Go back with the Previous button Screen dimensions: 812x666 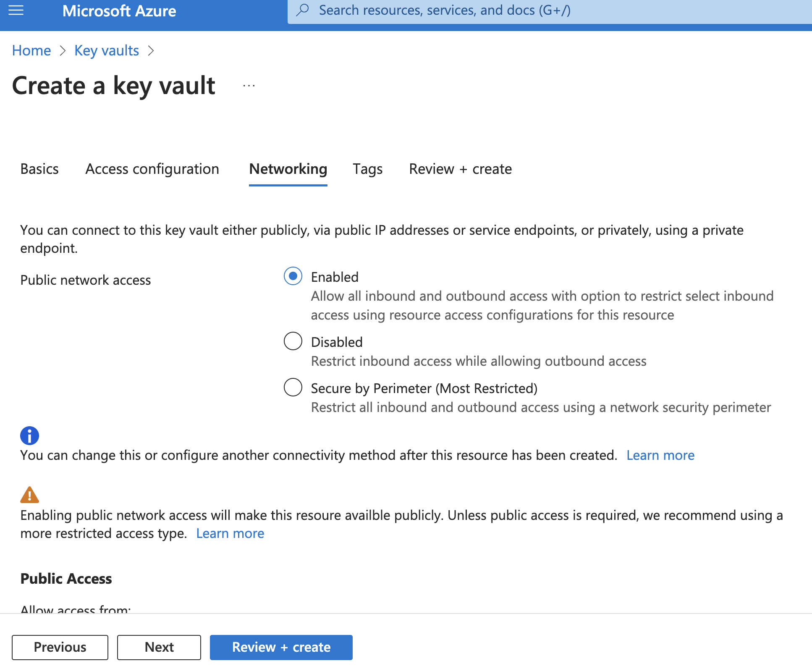click(60, 647)
